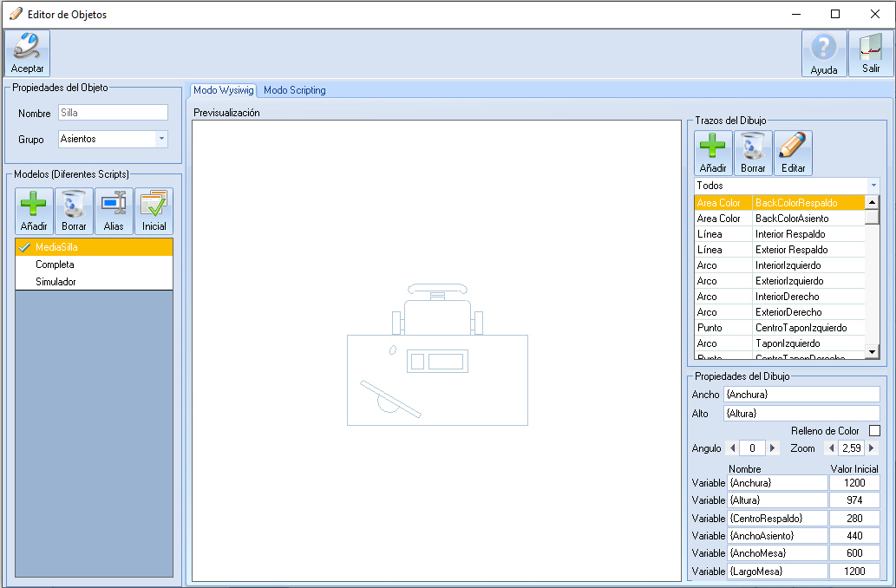
Task: Edit the selected stroke with Editar pencil
Action: 793,153
